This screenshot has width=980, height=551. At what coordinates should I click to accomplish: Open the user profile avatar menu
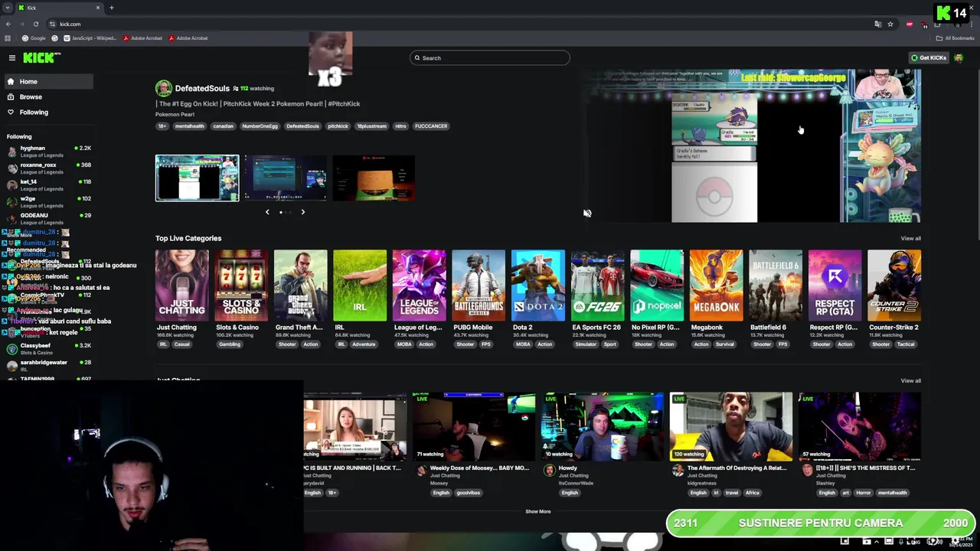[x=959, y=58]
